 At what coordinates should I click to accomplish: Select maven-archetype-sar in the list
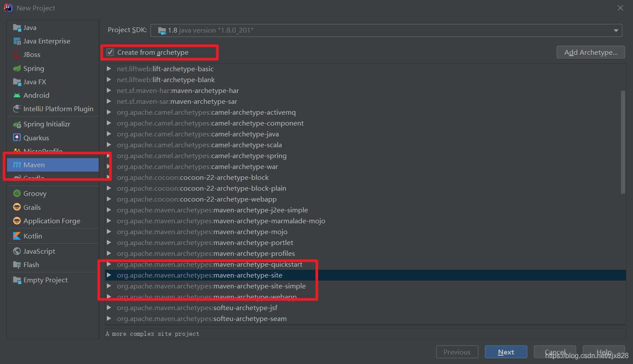tap(365, 101)
